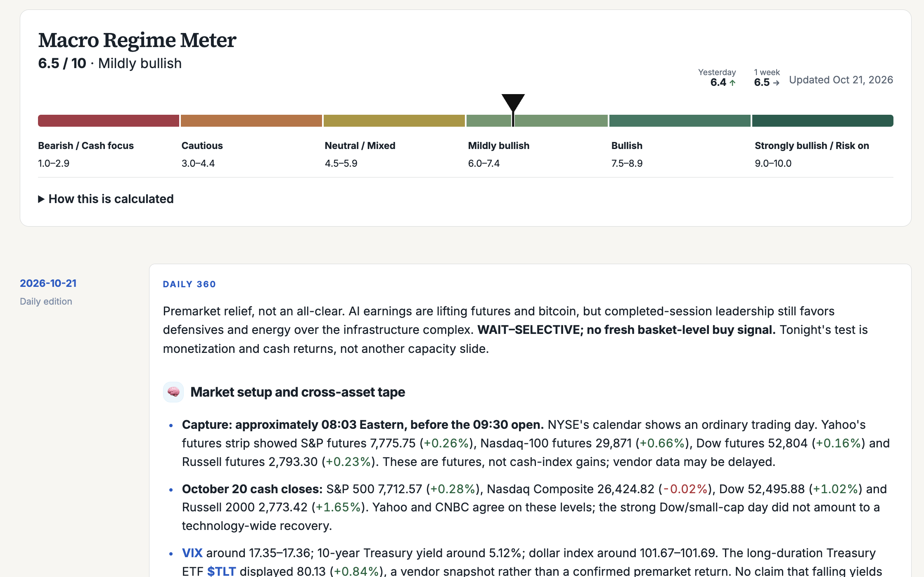Click the Yesterday label
This screenshot has width=924, height=577.
point(717,72)
